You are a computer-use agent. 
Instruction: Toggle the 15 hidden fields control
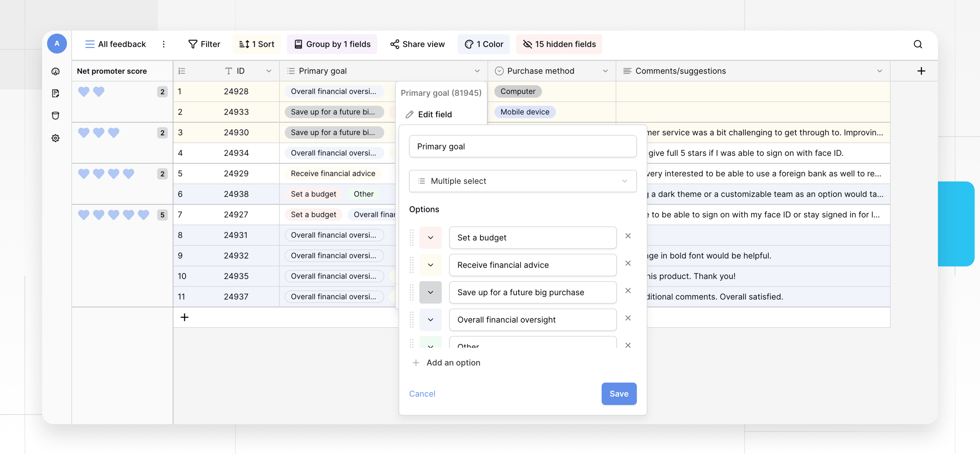559,44
